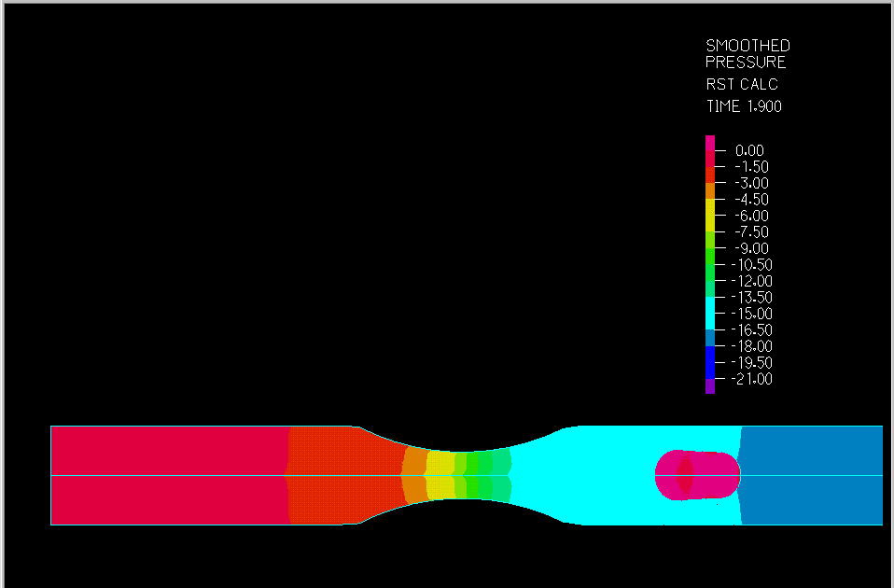
Task: Click the 0.00 legend value
Action: pos(749,150)
